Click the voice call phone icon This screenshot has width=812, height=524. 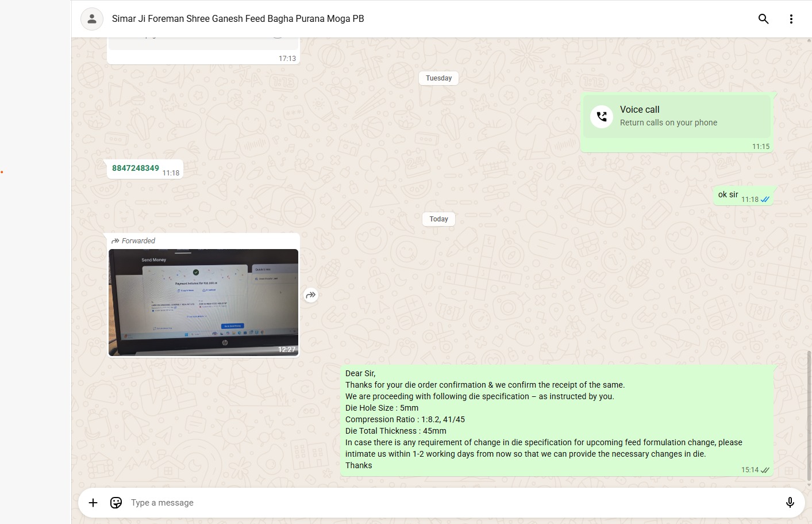[602, 117]
